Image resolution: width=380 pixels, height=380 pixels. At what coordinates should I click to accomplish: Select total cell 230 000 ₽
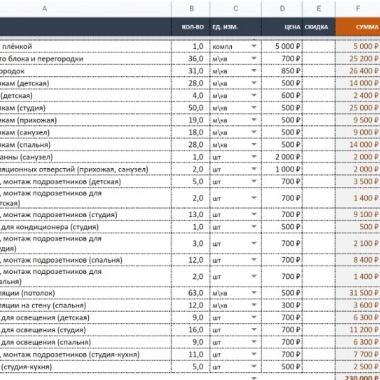pos(358,377)
